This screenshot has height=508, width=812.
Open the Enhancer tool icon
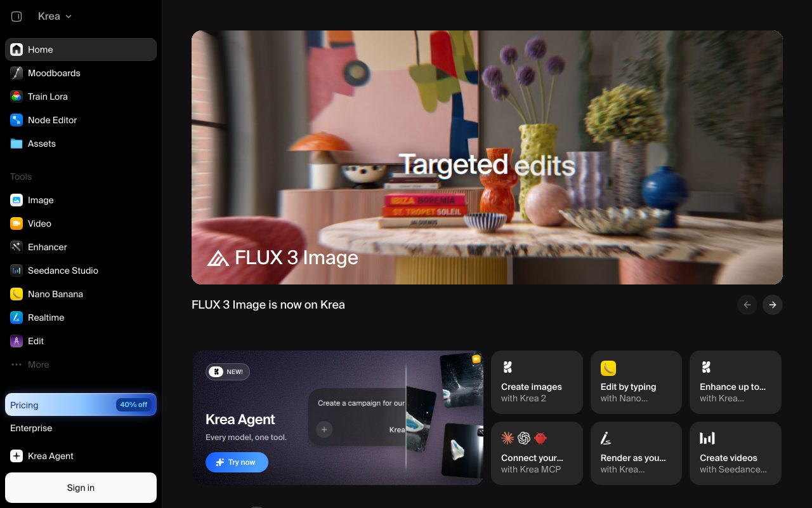(16, 247)
